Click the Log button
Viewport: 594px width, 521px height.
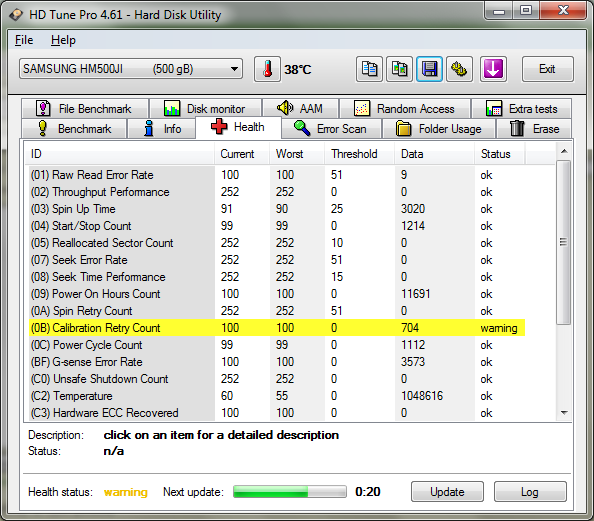pyautogui.click(x=530, y=492)
